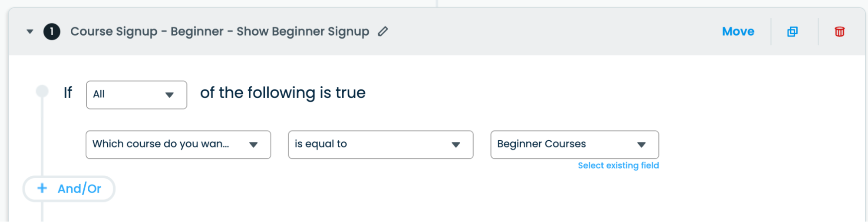Click the arrow on the 'Which course' dropdown
This screenshot has width=868, height=222.
(x=254, y=145)
